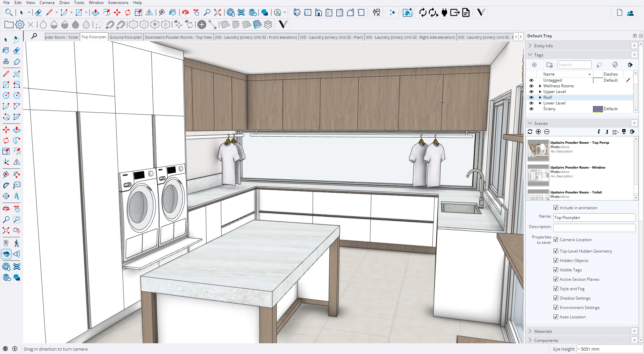Select the Walk tool in left toolbar
The image size is (644, 354).
click(x=16, y=243)
